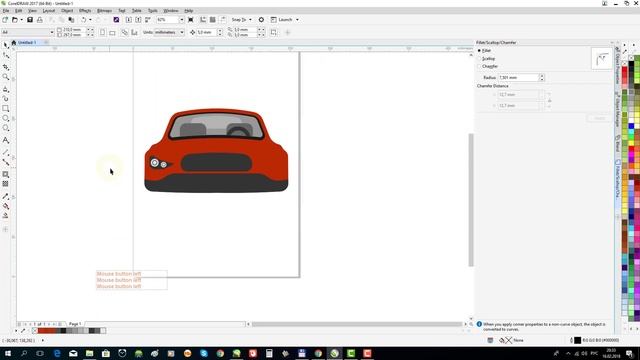This screenshot has height=360, width=640.
Task: Open the Window menu
Action: pos(171,11)
